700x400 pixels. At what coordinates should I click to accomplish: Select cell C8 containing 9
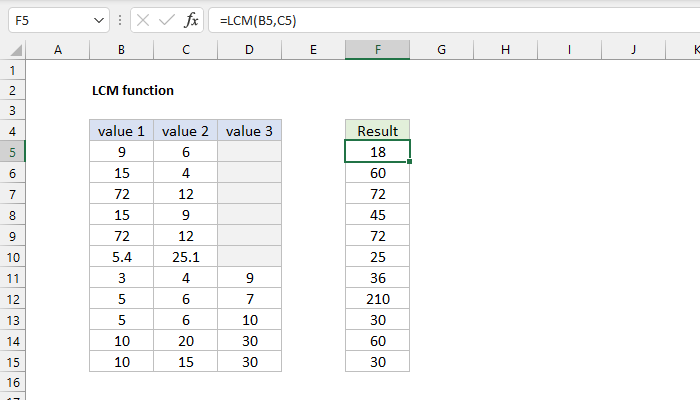click(186, 215)
